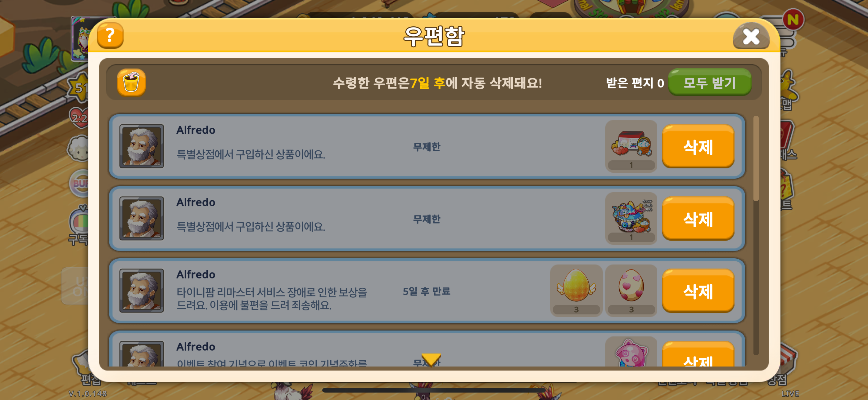Viewport: 868px width, 400px height.
Task: Click the yellow down arrow indicator
Action: pyautogui.click(x=431, y=360)
